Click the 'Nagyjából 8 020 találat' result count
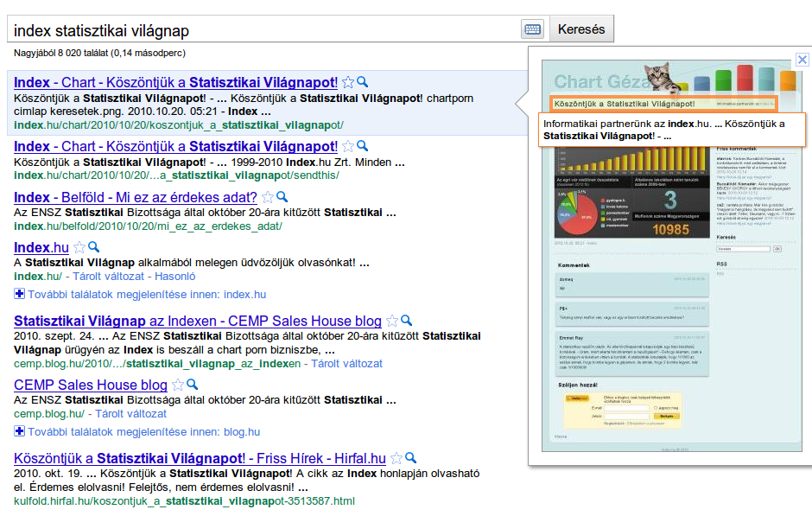This screenshot has width=812, height=516. (99, 53)
